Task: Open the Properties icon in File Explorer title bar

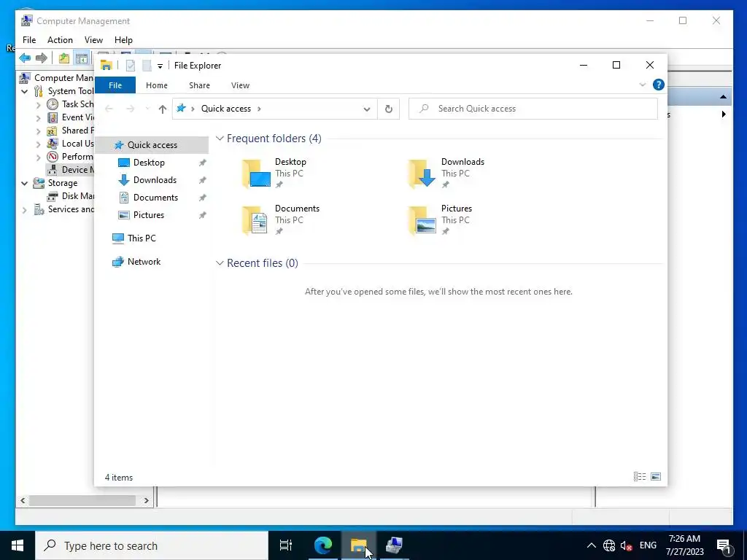Action: coord(130,66)
